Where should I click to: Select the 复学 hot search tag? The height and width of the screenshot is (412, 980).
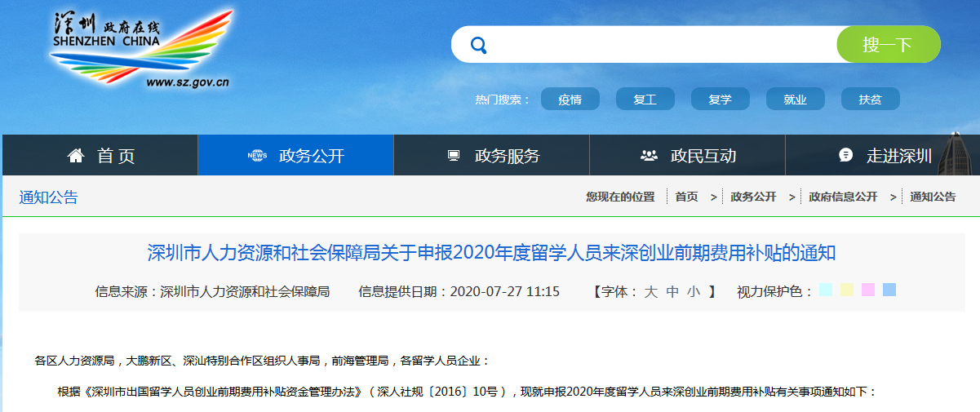click(x=721, y=99)
